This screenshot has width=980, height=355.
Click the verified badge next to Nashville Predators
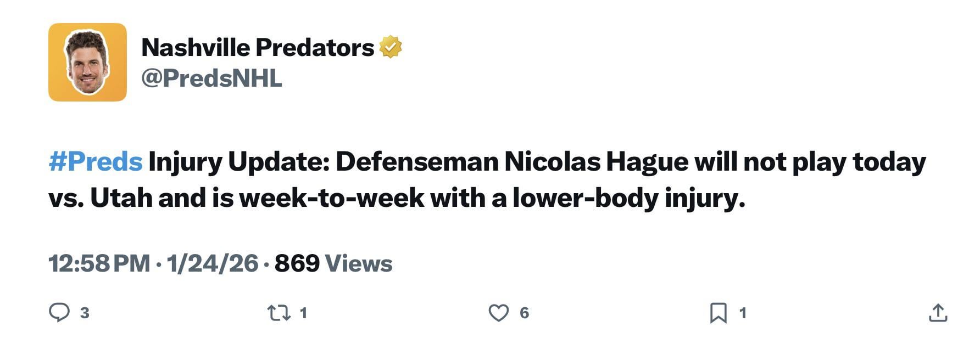tap(391, 47)
